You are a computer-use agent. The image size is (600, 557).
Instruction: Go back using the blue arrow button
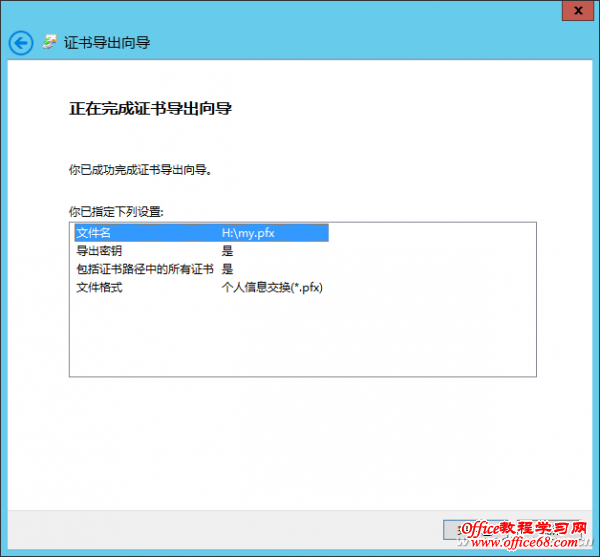pos(21,43)
